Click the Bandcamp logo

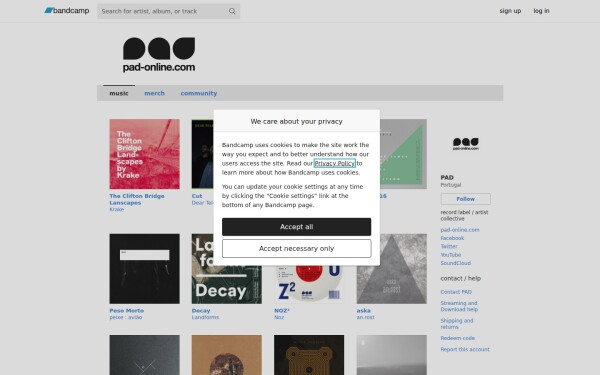[67, 11]
